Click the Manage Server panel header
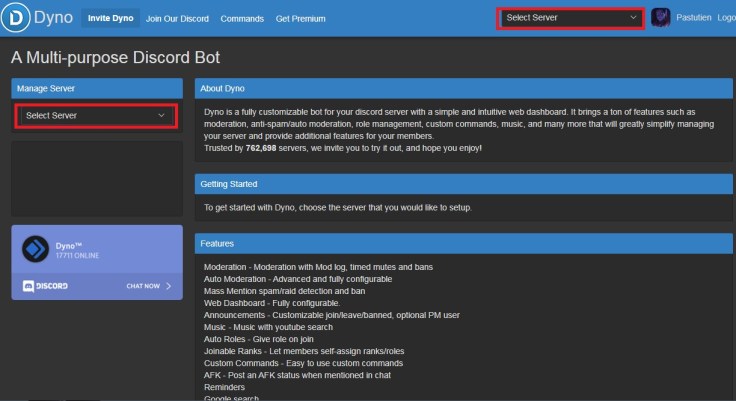Image resolution: width=736 pixels, height=401 pixels. click(x=97, y=88)
